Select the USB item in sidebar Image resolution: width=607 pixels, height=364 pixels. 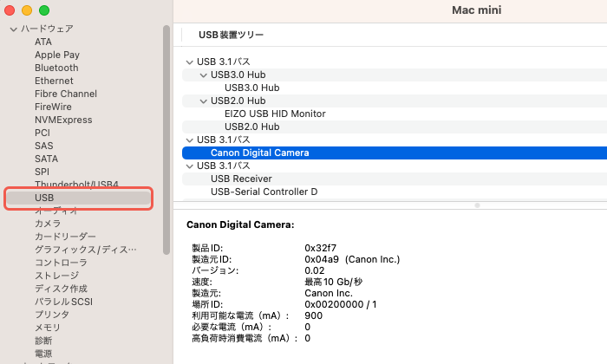(44, 198)
